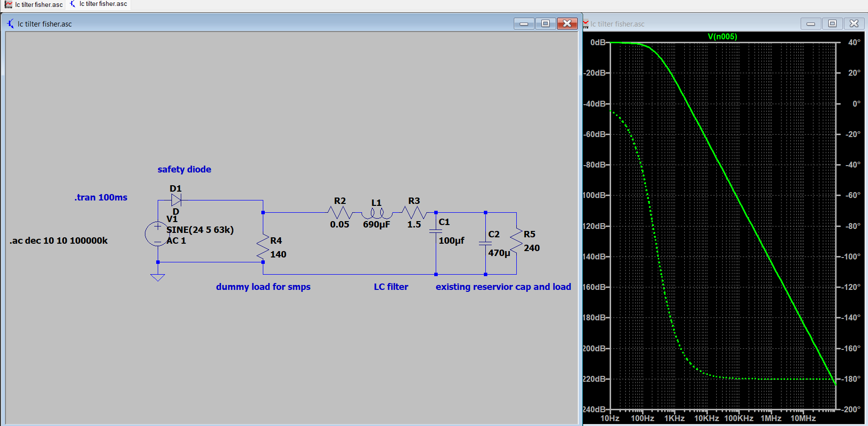Minimize the plot window
868x426 pixels.
[811, 24]
